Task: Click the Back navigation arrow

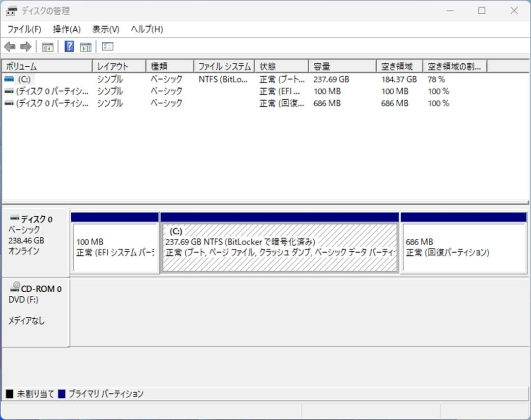Action: (10, 46)
